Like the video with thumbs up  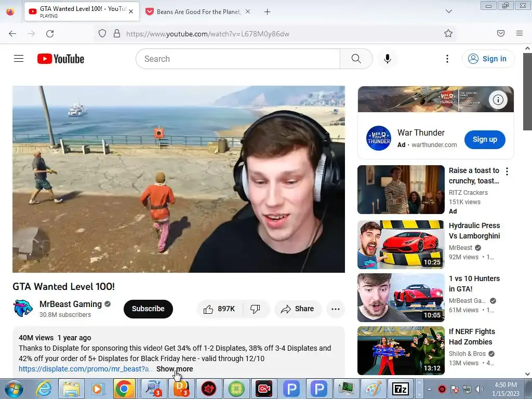click(x=219, y=309)
